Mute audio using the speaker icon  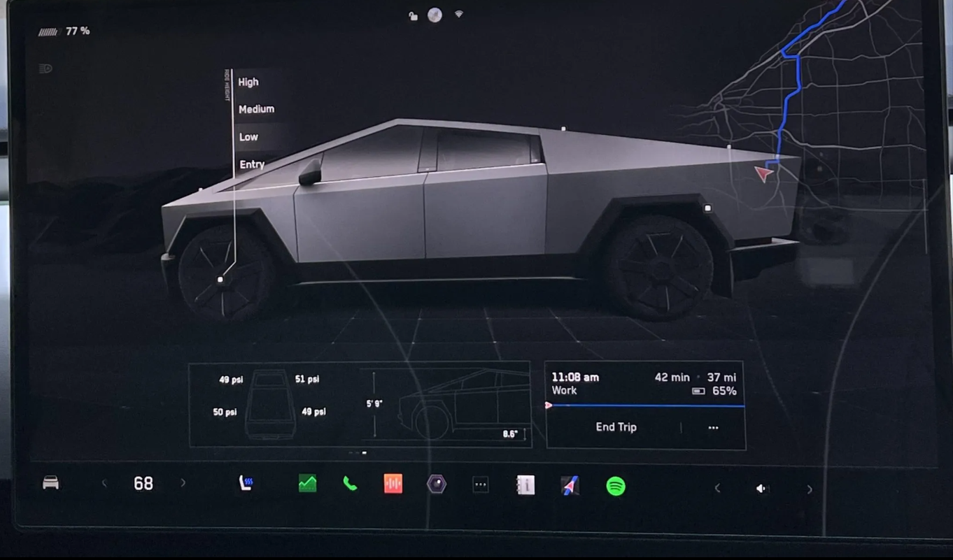[x=761, y=489]
